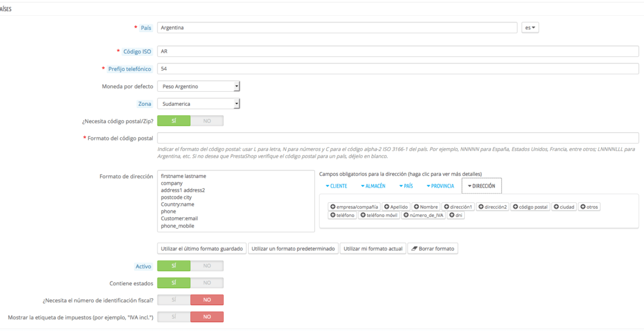Add the Apellido field tag
Image resolution: width=644 pixels, height=331 pixels.
(x=396, y=207)
